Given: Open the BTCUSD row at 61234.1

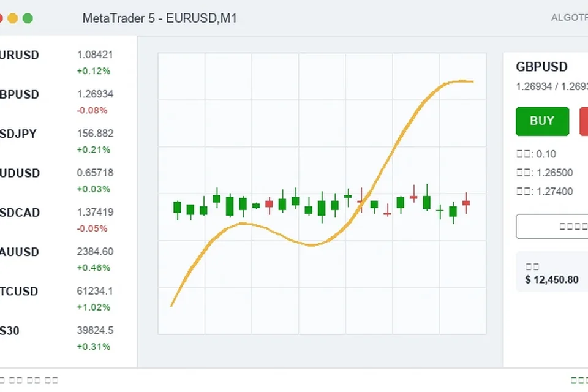Looking at the screenshot, I should (x=68, y=299).
